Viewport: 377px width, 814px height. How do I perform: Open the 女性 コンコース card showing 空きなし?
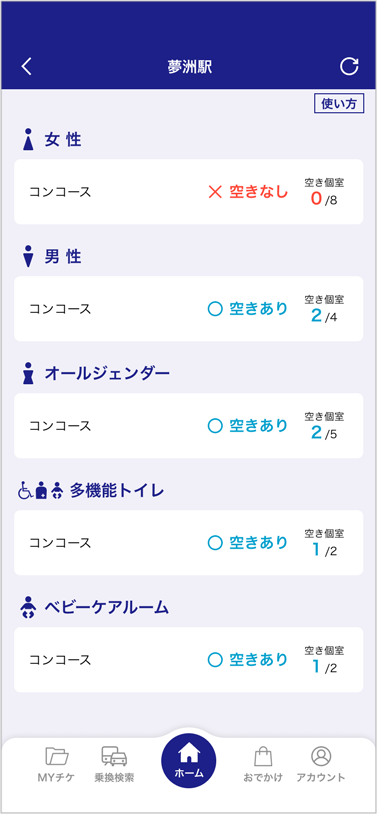[188, 192]
